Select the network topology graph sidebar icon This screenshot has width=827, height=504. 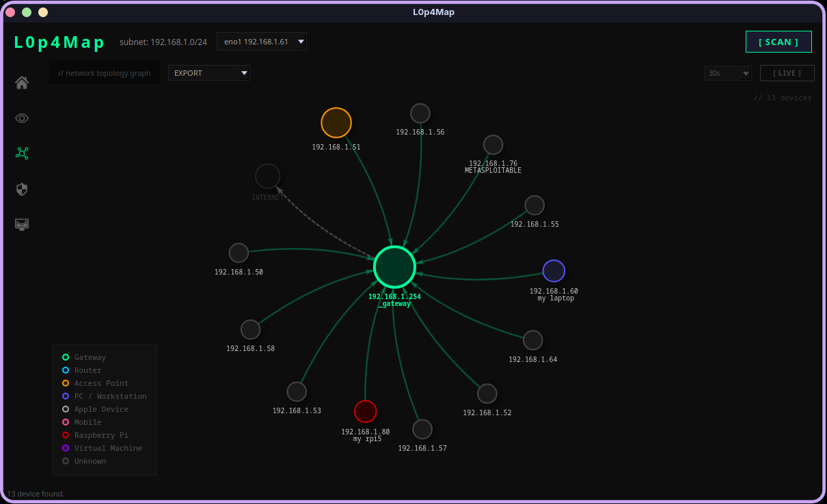coord(21,153)
